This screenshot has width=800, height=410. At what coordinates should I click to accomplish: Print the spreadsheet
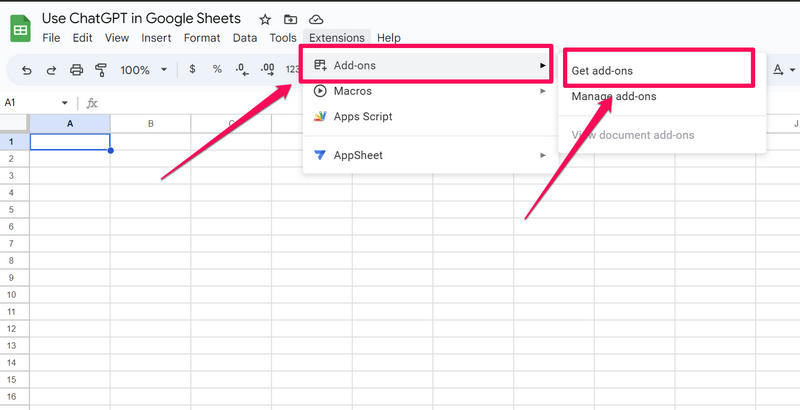(77, 70)
